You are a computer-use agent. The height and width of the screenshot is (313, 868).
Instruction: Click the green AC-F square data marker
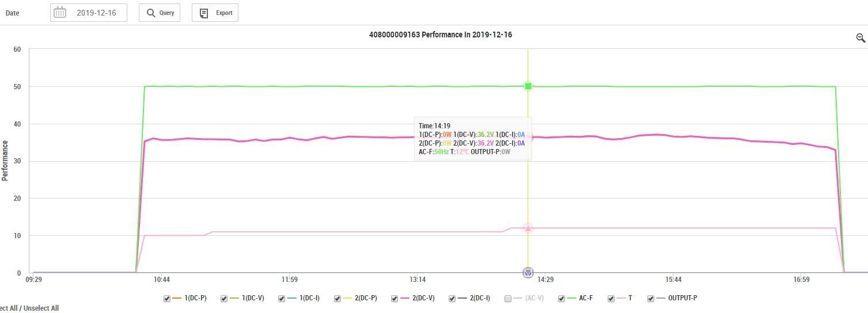pyautogui.click(x=528, y=86)
